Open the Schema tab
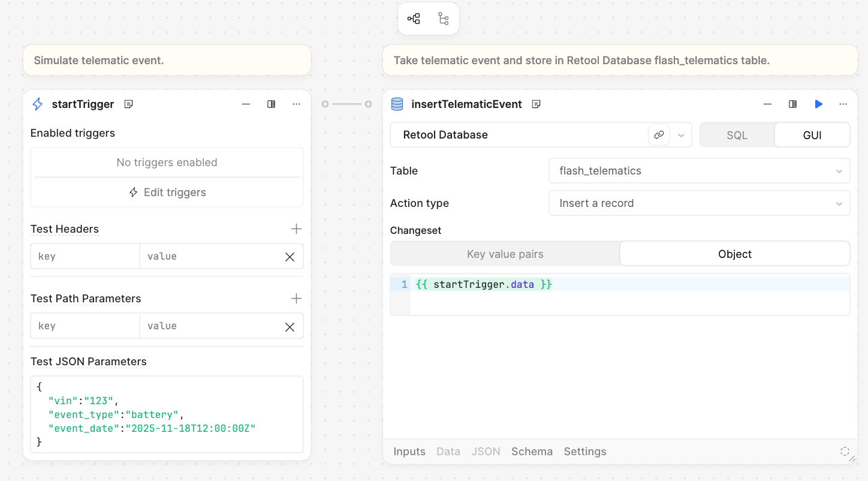 point(532,452)
